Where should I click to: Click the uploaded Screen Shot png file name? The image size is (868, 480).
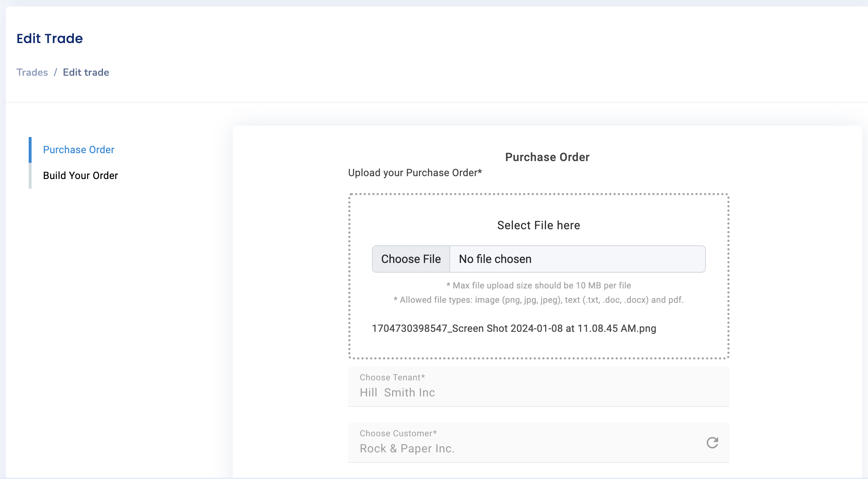(514, 328)
